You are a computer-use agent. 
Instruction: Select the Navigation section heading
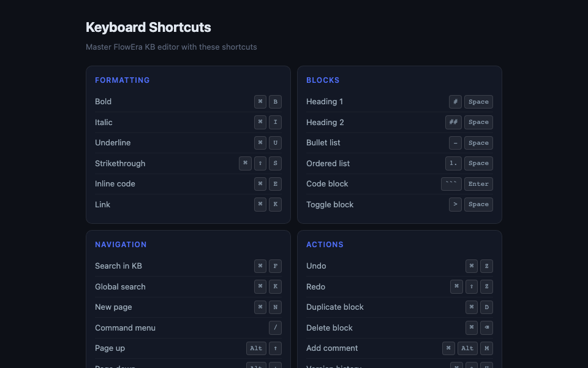pos(121,245)
